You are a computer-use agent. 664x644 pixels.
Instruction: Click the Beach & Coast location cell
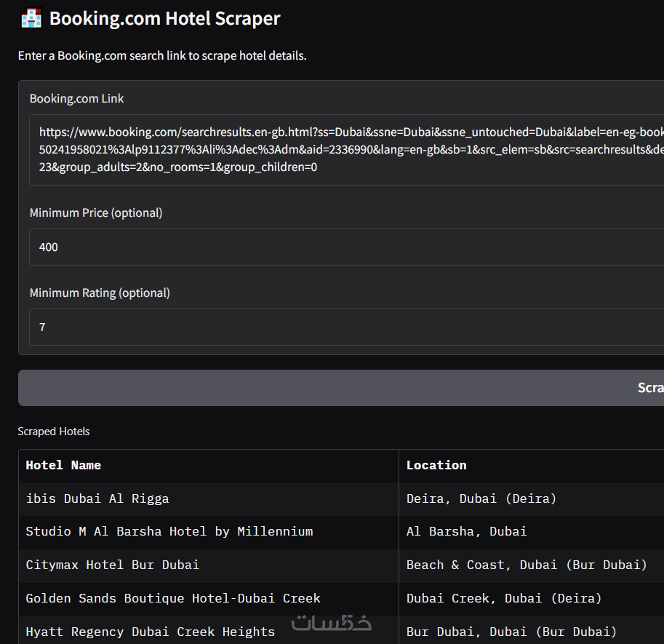(527, 565)
